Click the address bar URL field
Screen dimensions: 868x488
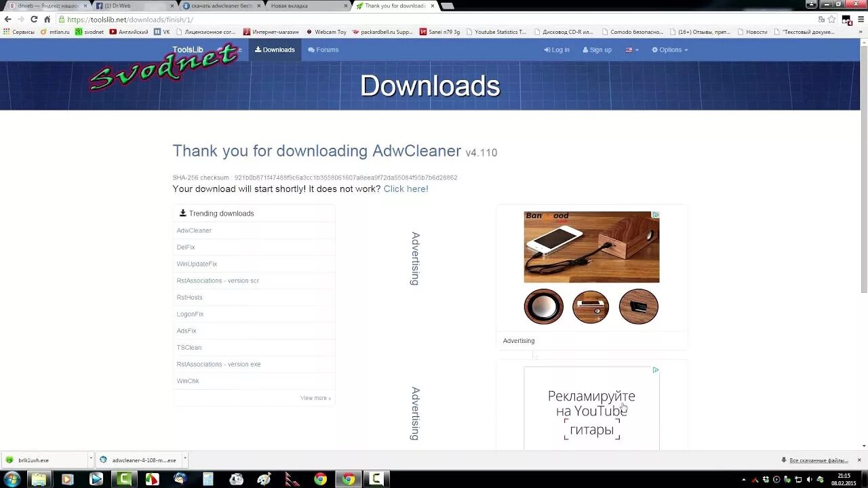click(434, 20)
